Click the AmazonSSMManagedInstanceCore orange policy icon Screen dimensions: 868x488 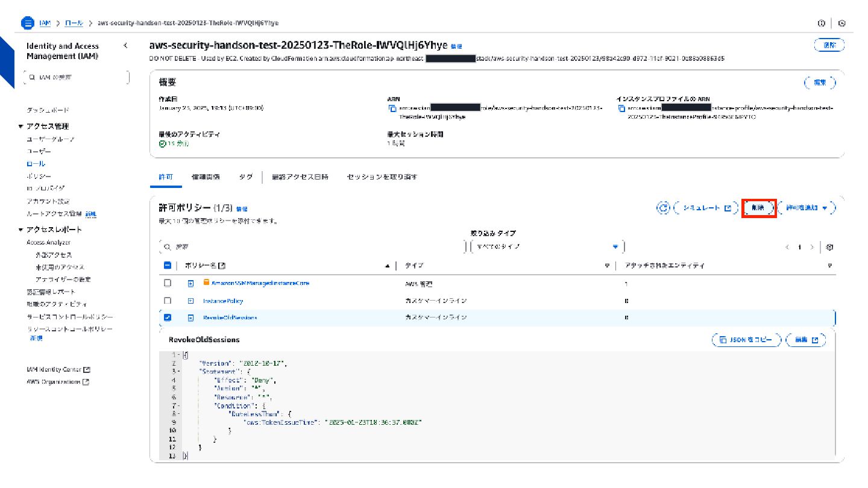pos(206,283)
